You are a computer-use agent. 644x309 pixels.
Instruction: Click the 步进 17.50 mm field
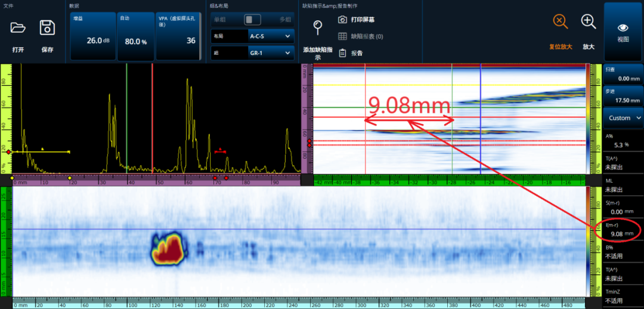623,96
